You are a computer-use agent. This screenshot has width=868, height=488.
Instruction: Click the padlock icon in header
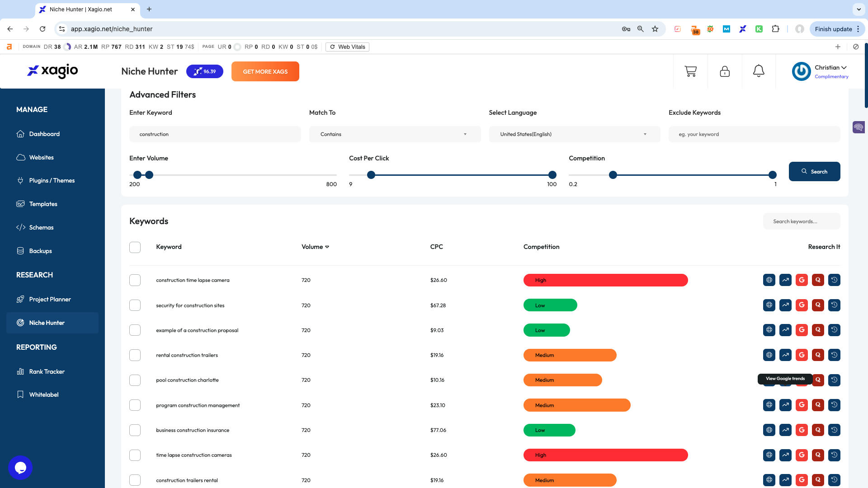(x=725, y=71)
